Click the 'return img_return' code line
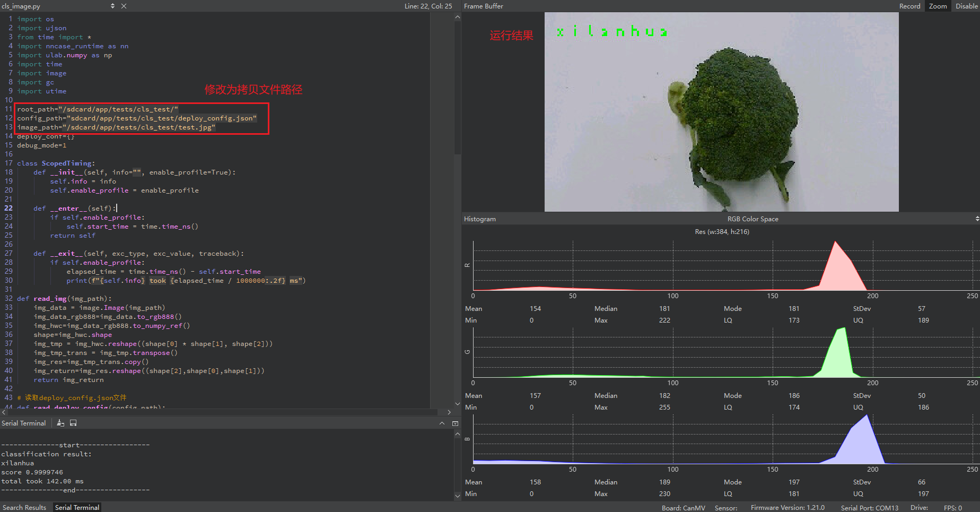 [69, 380]
